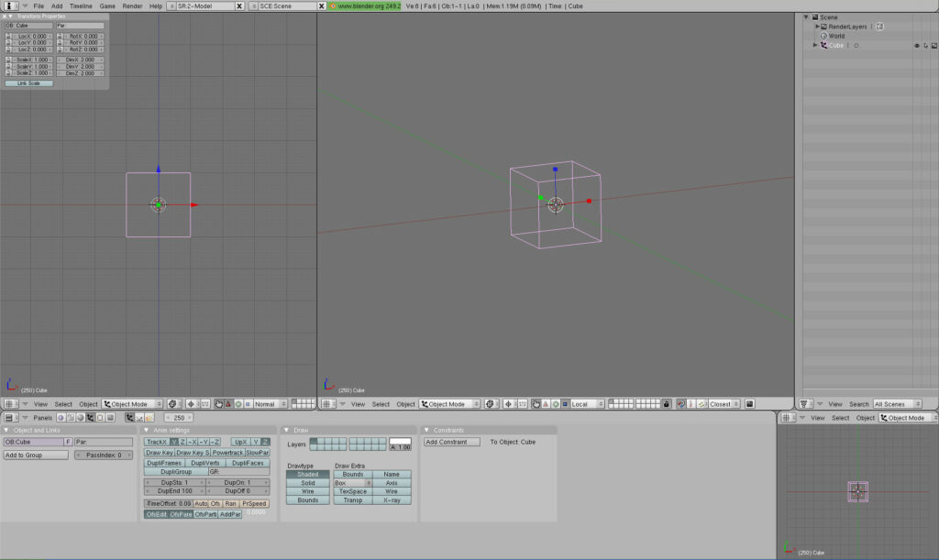The width and height of the screenshot is (939, 560).
Task: Open SR:2-Model screen selector
Action: tap(170, 6)
